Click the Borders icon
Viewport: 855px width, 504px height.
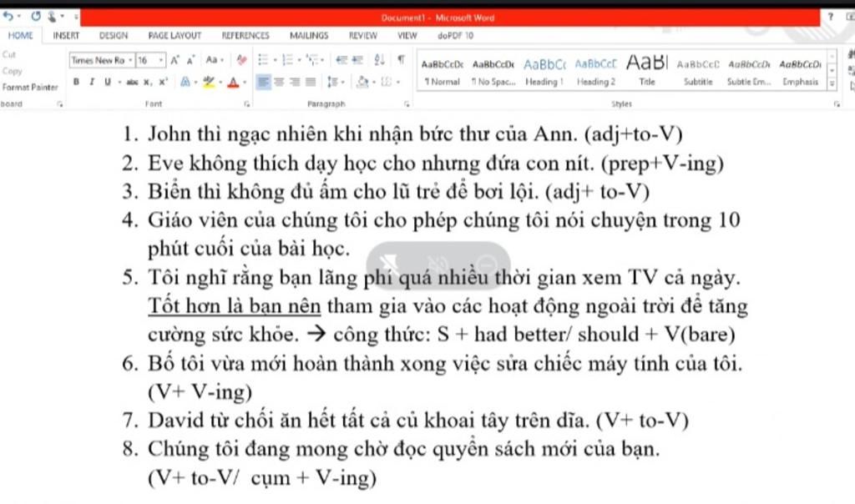[387, 83]
